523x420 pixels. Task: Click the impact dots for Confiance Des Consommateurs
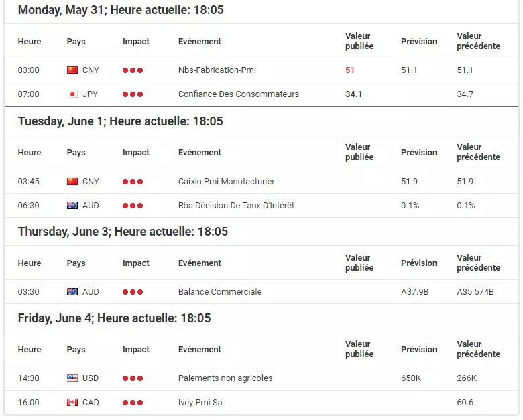click(x=133, y=94)
